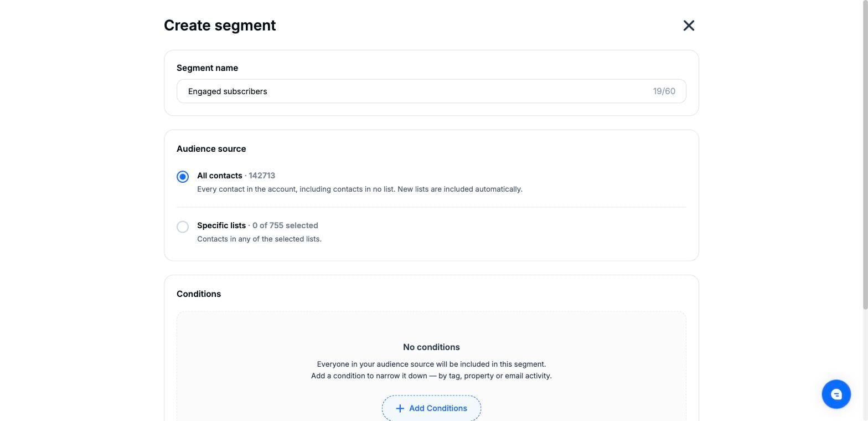Click the 142713 contacts count

pyautogui.click(x=262, y=176)
